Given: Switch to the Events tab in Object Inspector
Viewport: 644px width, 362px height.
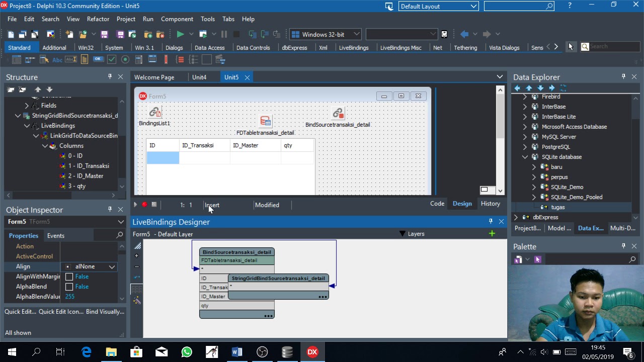Looking at the screenshot, I should point(56,235).
